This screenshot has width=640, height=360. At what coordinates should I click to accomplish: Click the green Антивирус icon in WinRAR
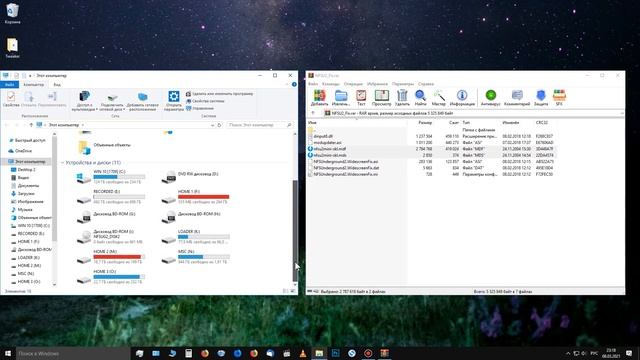[491, 98]
